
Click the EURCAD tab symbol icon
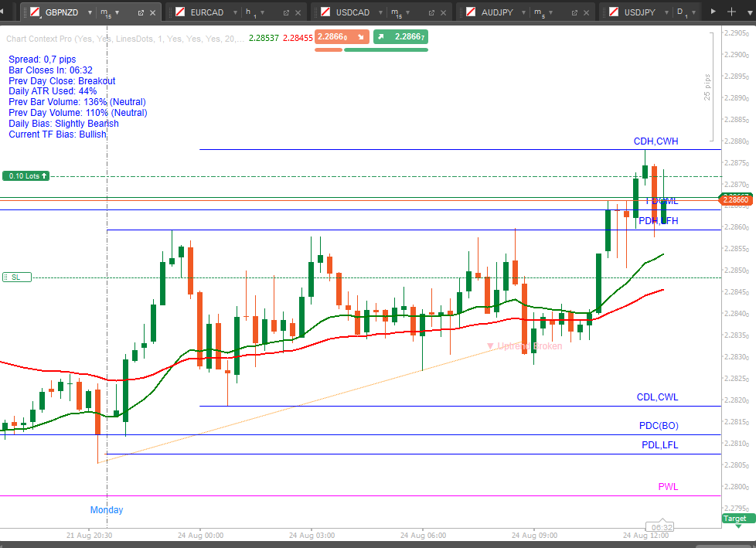[180, 12]
